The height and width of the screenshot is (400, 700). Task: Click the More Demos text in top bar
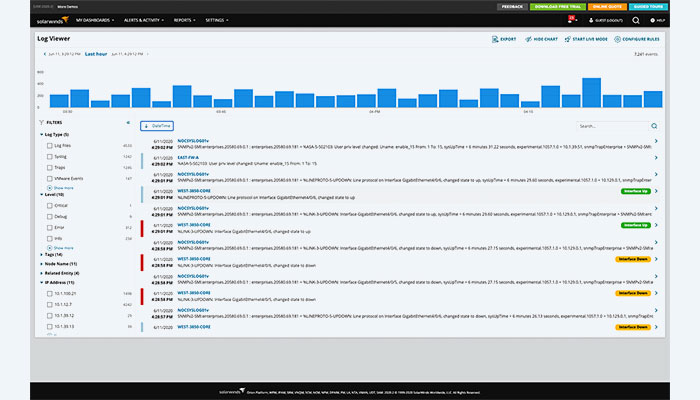tap(67, 7)
